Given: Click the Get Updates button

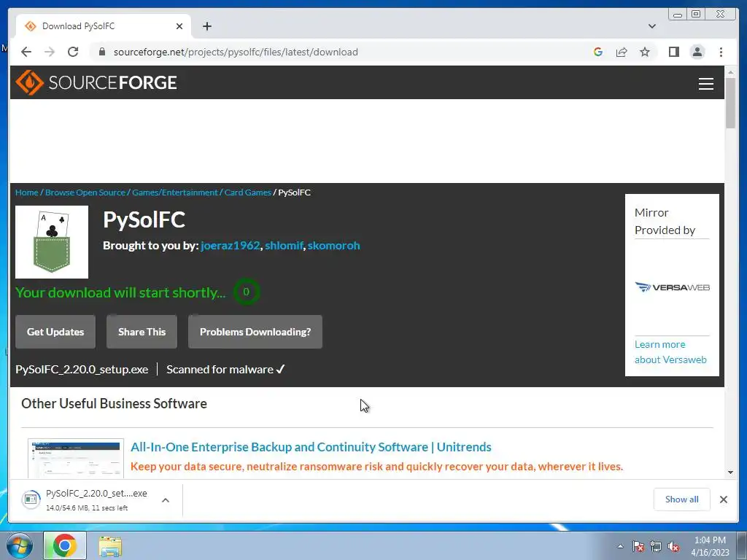Looking at the screenshot, I should [x=55, y=332].
